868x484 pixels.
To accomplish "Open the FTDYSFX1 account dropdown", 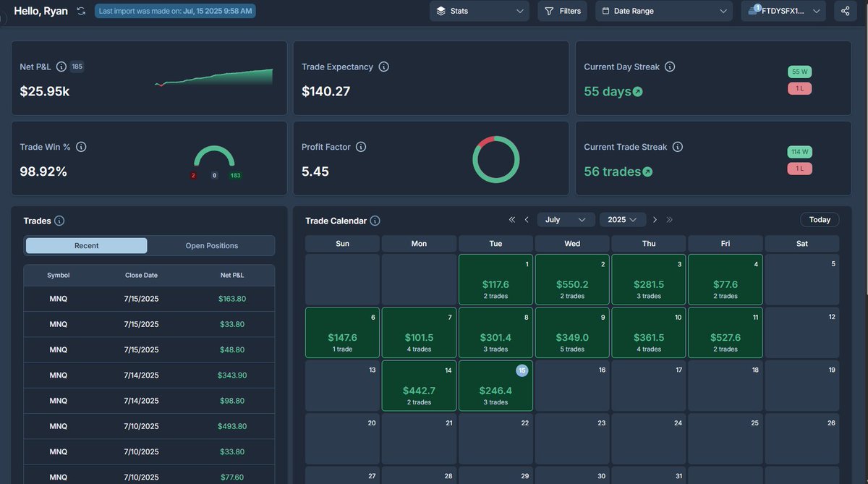I will point(783,11).
